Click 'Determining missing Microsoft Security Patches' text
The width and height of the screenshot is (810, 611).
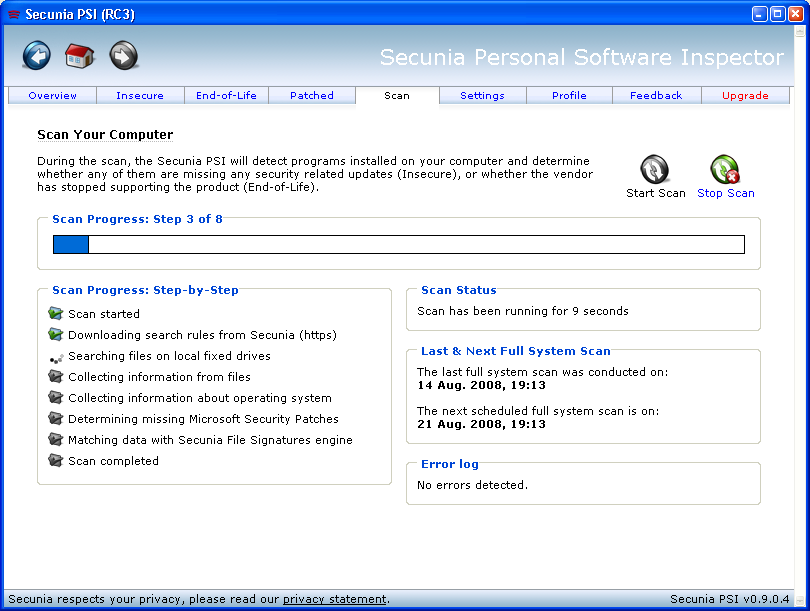click(x=204, y=419)
